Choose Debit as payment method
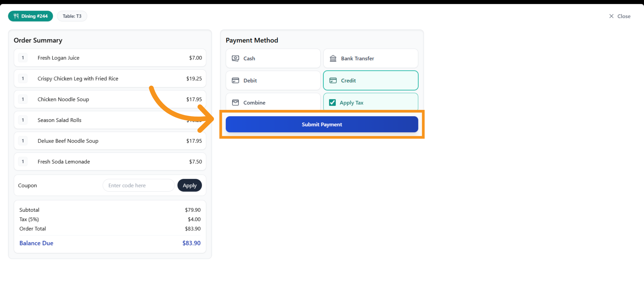Viewport: 644px width, 305px height. tap(273, 80)
